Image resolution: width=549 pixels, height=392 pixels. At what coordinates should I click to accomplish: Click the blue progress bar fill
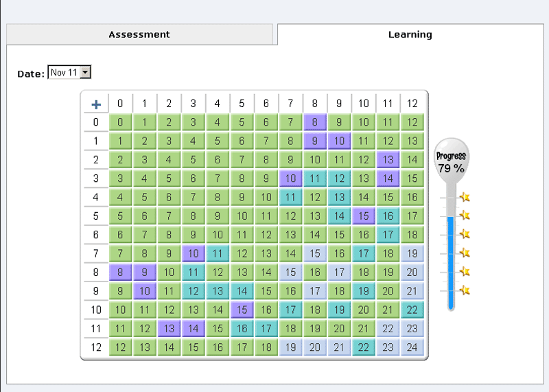pos(451,263)
